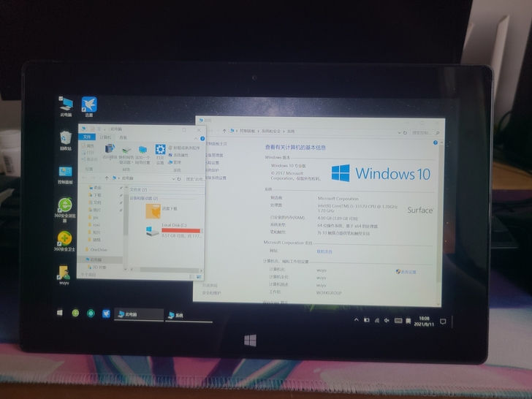Click Explorer horizontal scrollbar right arrow

tap(201, 270)
